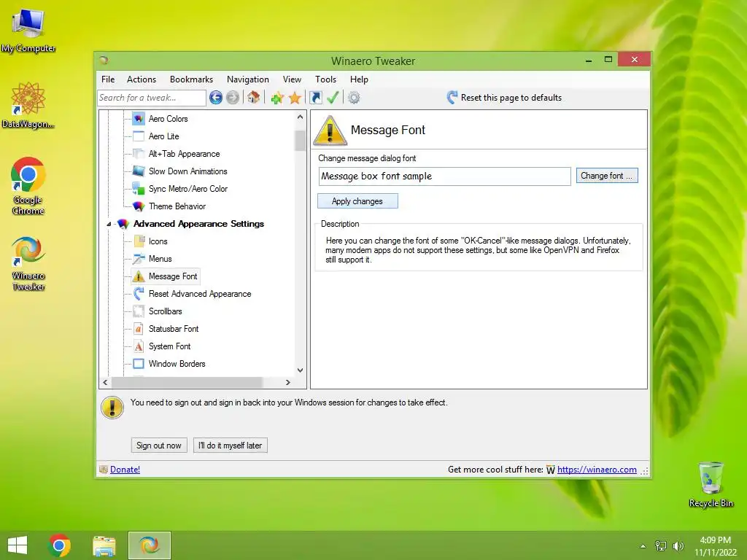
Task: Go to the Home page icon
Action: [x=253, y=98]
